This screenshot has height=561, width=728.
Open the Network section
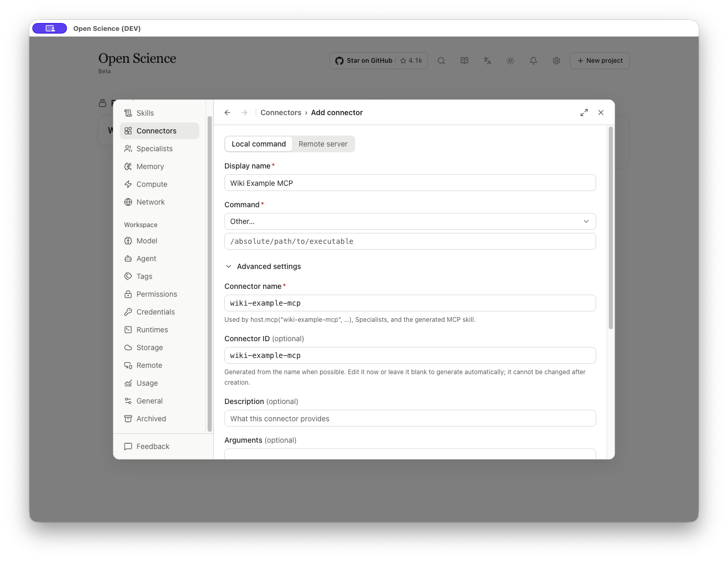pyautogui.click(x=159, y=202)
